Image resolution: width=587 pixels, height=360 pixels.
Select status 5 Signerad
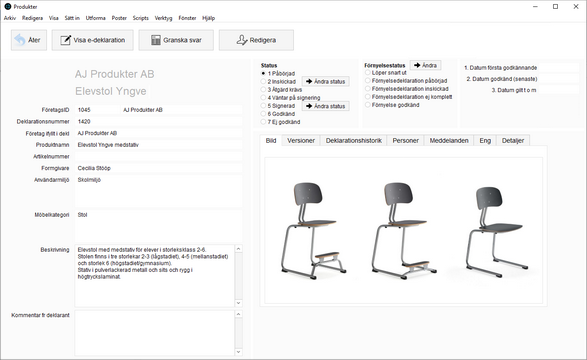[263, 106]
